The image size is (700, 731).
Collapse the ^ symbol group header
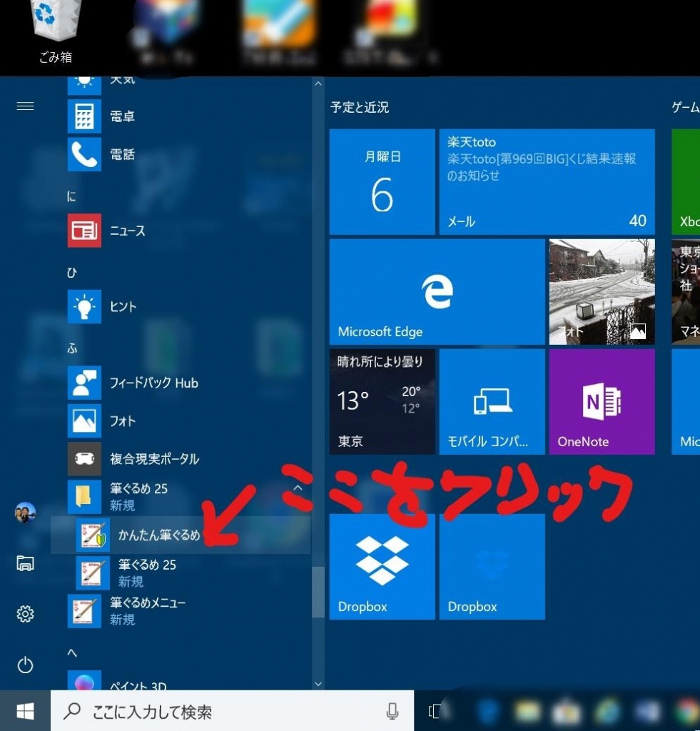coord(72,652)
